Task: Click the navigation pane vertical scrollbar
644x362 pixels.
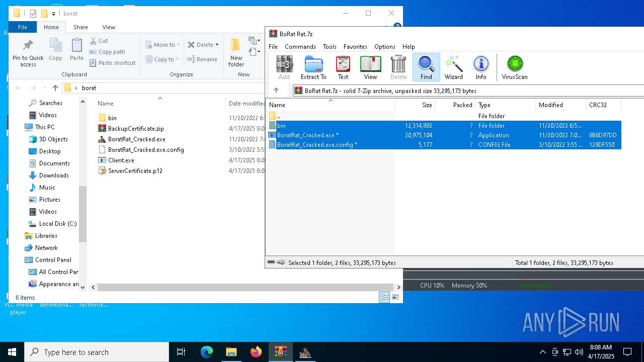Action: [83, 214]
